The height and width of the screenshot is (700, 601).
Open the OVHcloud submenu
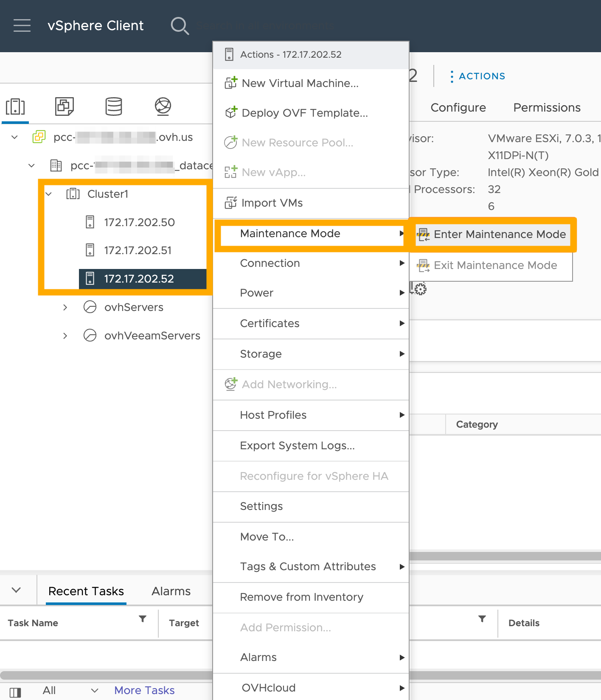click(311, 687)
